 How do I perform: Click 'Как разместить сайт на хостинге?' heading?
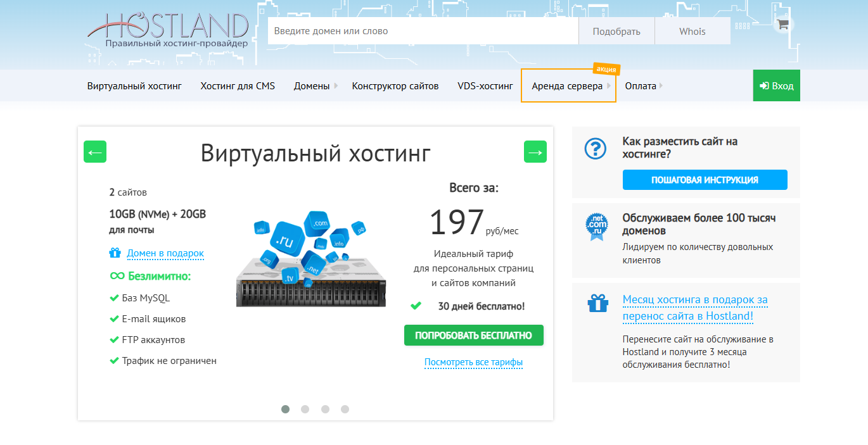pos(680,147)
